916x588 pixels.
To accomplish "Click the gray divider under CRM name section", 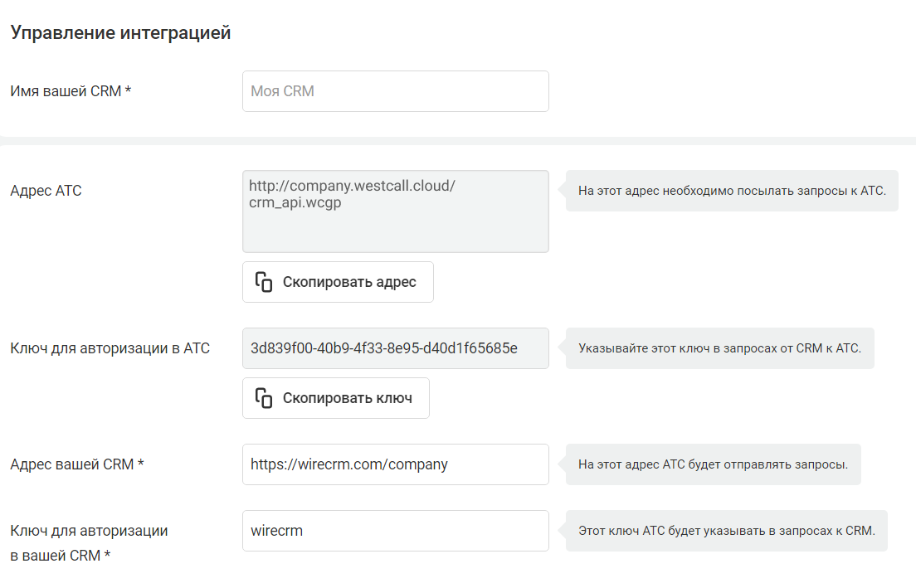I will (458, 141).
